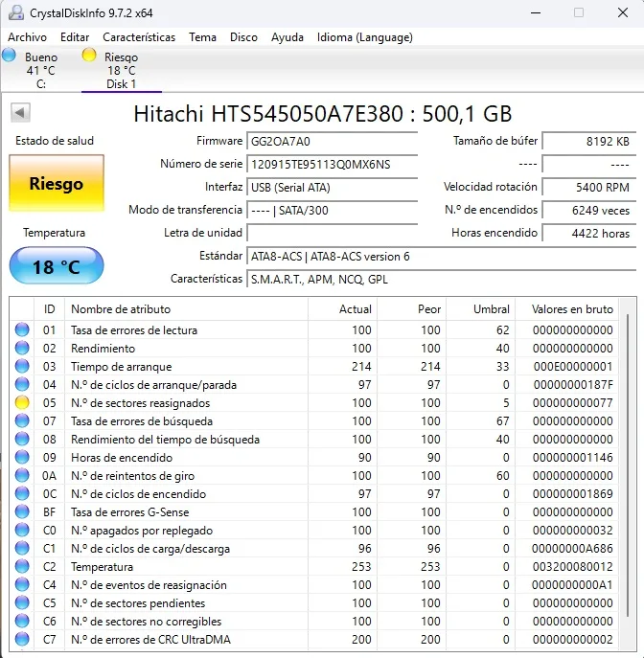The height and width of the screenshot is (658, 644).
Task: Click the Interfaz field USB (Serial ATA)
Action: point(333,188)
